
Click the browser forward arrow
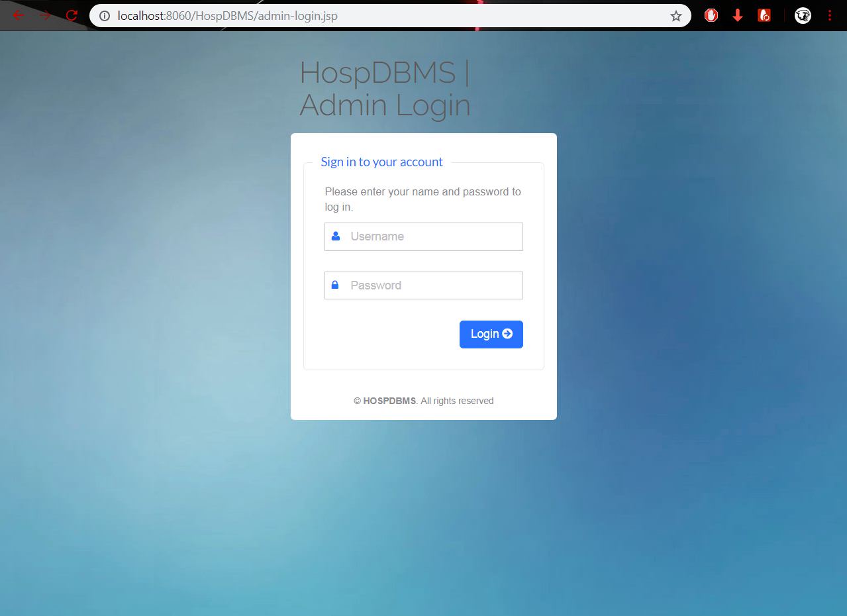[x=45, y=16]
